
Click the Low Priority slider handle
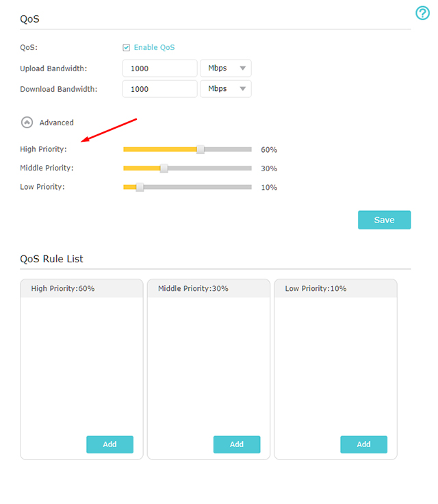[140, 187]
